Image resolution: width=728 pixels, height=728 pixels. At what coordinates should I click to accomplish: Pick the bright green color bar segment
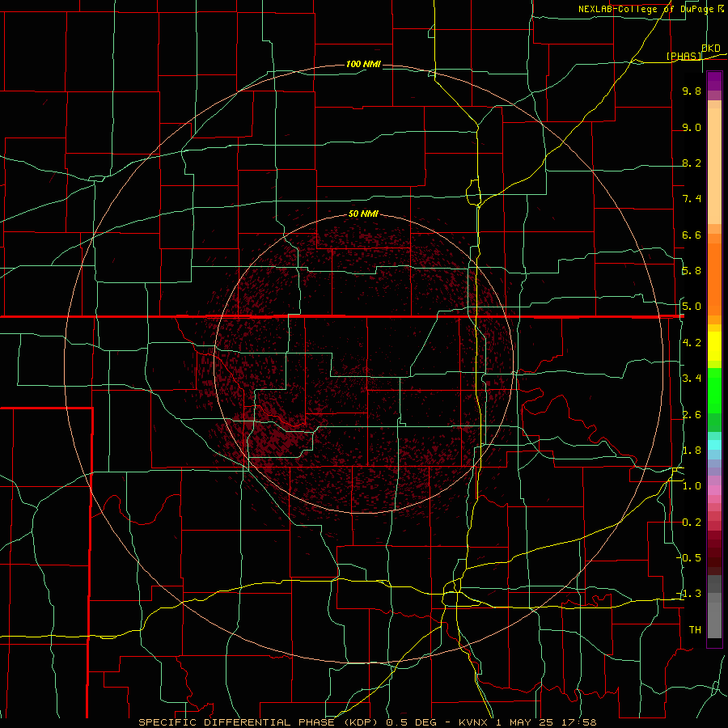coord(714,391)
